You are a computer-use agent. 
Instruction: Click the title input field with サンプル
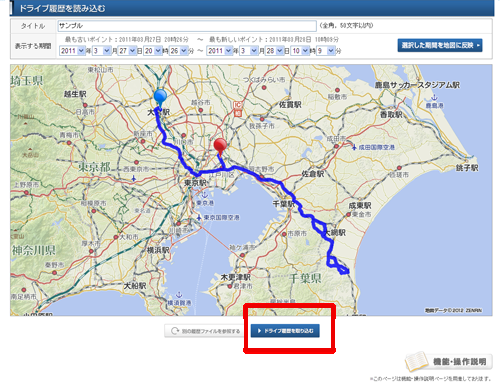pyautogui.click(x=187, y=26)
